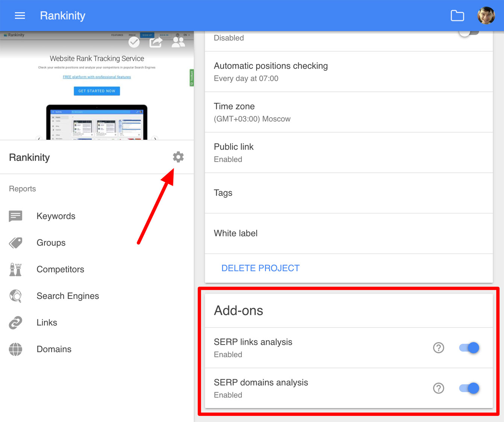Click SERP links analysis label
Image resolution: width=504 pixels, height=422 pixels.
[253, 342]
